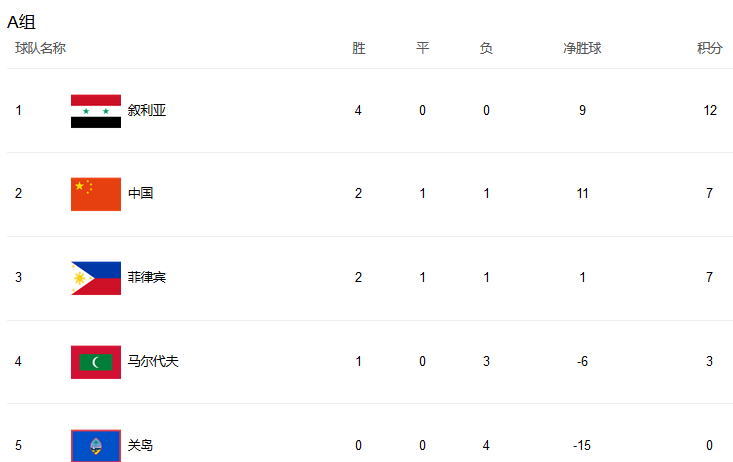Click the Maldives flag icon
Screen dimensions: 733x462
96,362
